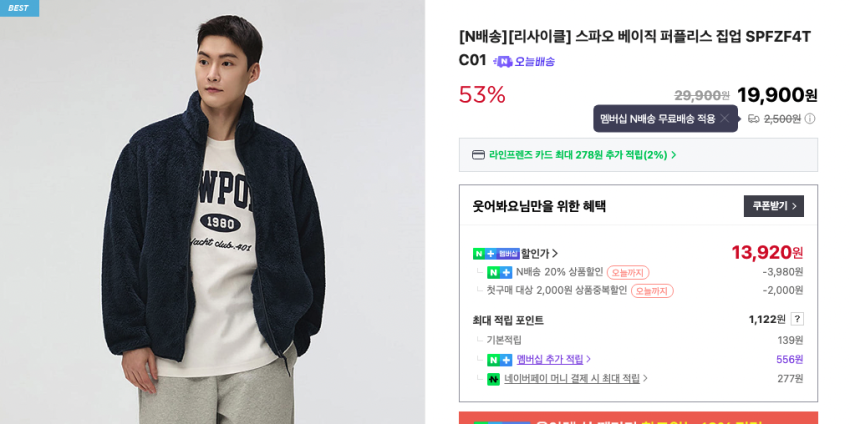Click the N+ icon beside N배송 20% 상품할인
Viewport: 850px width, 424px height.
click(499, 272)
